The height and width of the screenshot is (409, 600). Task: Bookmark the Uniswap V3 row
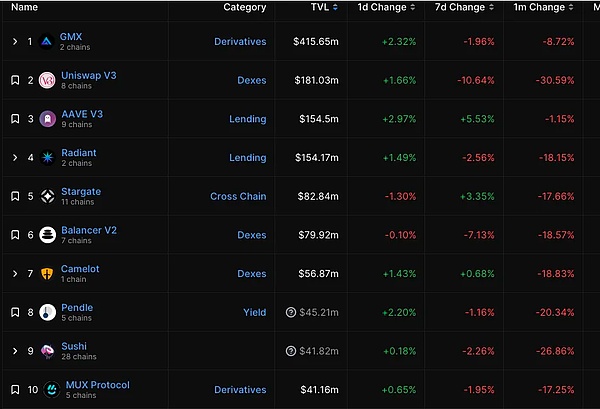tap(15, 80)
